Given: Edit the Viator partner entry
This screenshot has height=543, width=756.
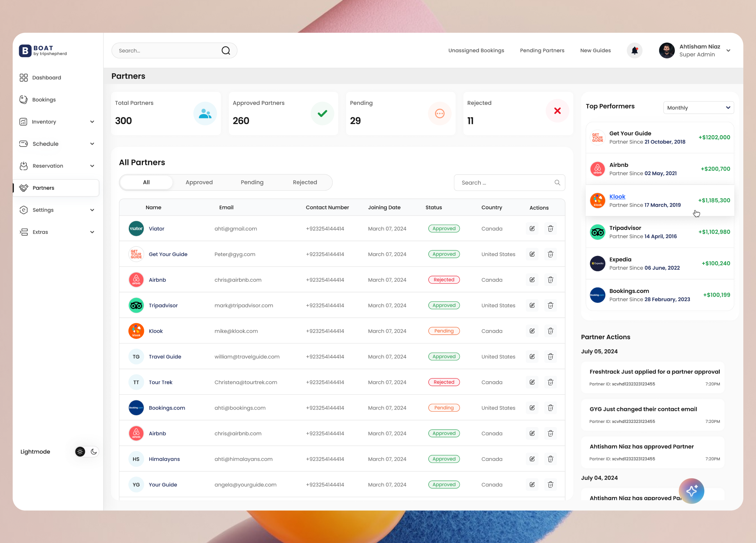Looking at the screenshot, I should click(x=532, y=228).
